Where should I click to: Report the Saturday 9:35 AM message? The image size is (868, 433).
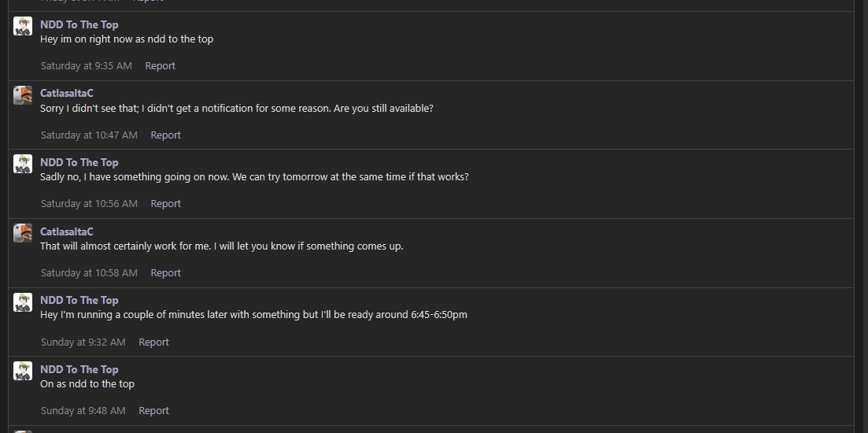(x=160, y=66)
